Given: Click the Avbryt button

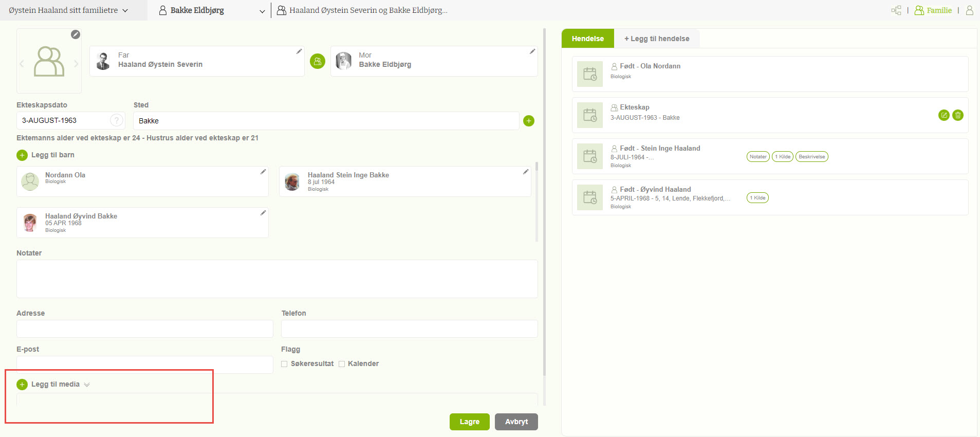Looking at the screenshot, I should click(x=516, y=422).
